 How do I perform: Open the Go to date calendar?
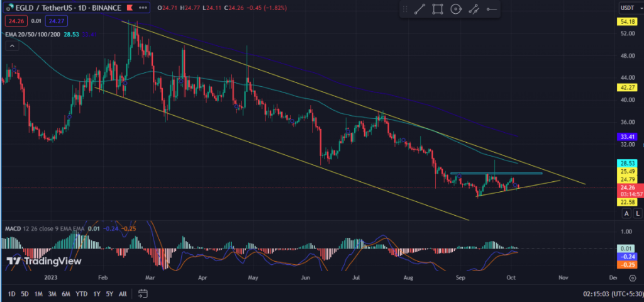pos(143,293)
